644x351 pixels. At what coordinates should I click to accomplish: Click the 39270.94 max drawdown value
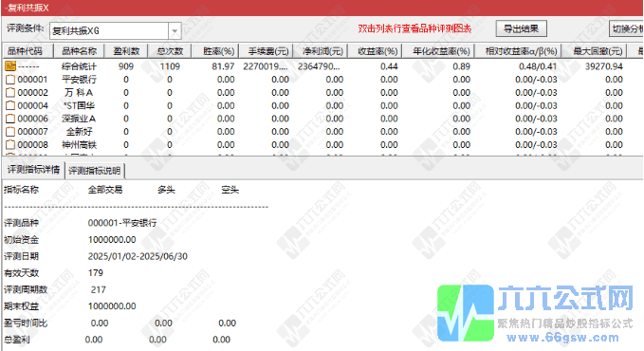(x=604, y=66)
